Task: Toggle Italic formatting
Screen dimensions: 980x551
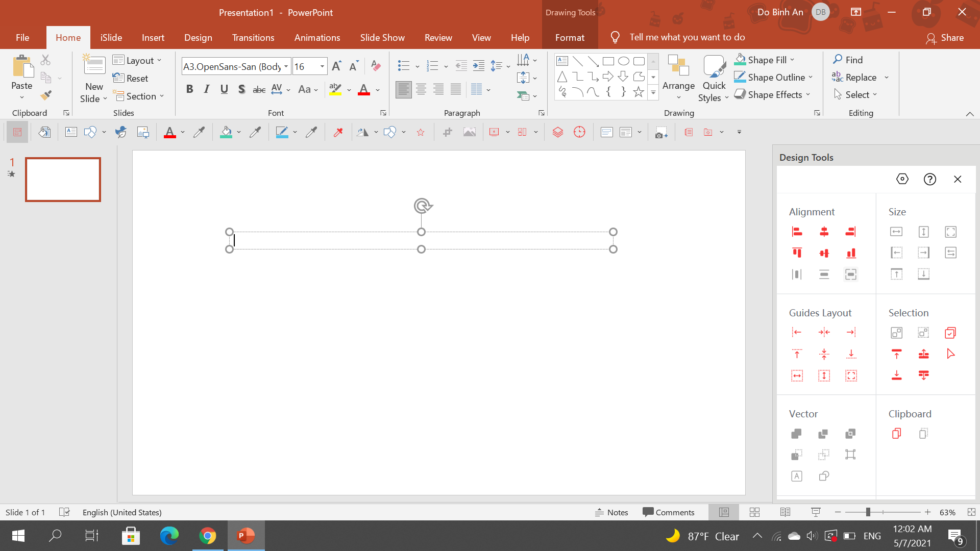Action: pos(207,89)
